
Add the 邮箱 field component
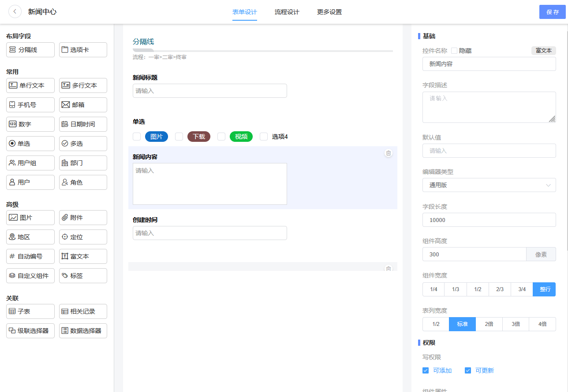point(83,105)
